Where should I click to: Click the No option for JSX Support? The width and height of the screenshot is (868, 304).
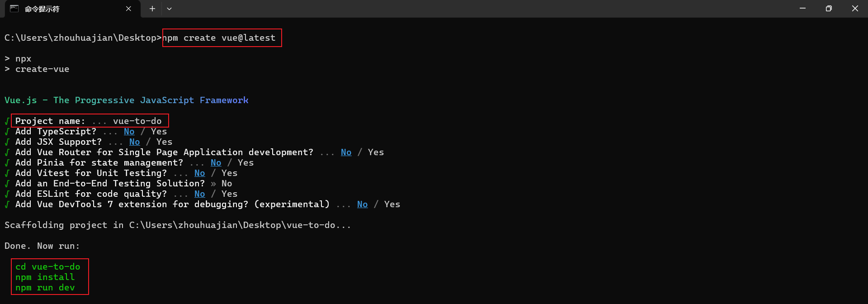tap(135, 142)
